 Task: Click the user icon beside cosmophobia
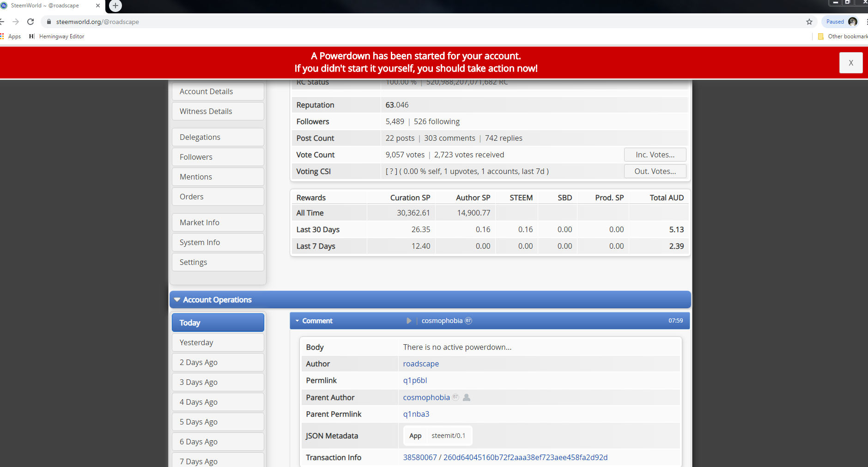coord(467,397)
